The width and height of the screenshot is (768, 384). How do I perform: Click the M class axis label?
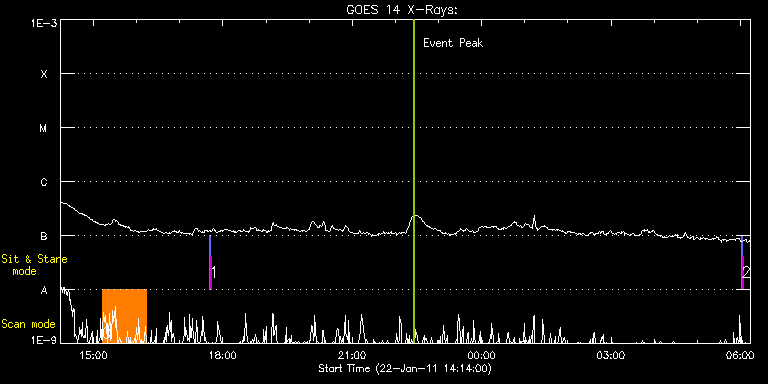coord(44,128)
